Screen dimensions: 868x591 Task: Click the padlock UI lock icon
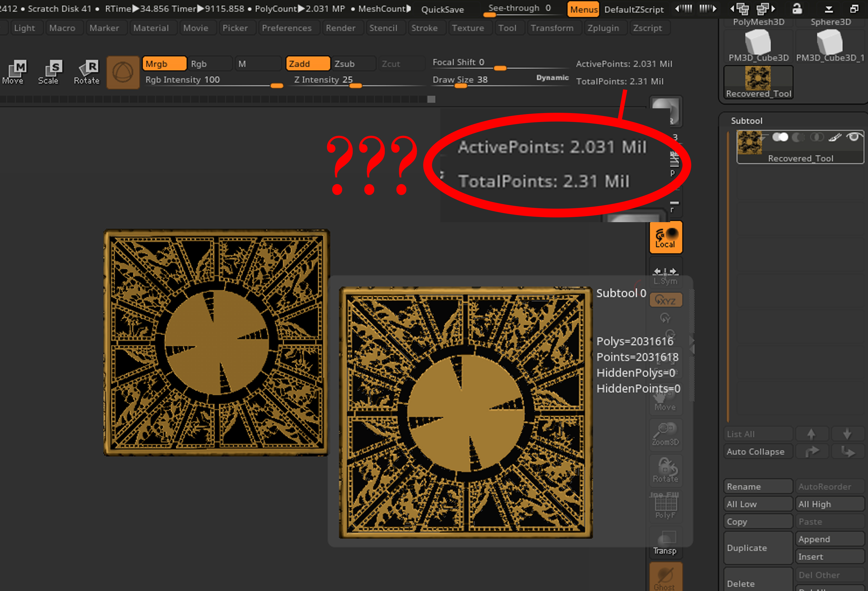pyautogui.click(x=797, y=9)
